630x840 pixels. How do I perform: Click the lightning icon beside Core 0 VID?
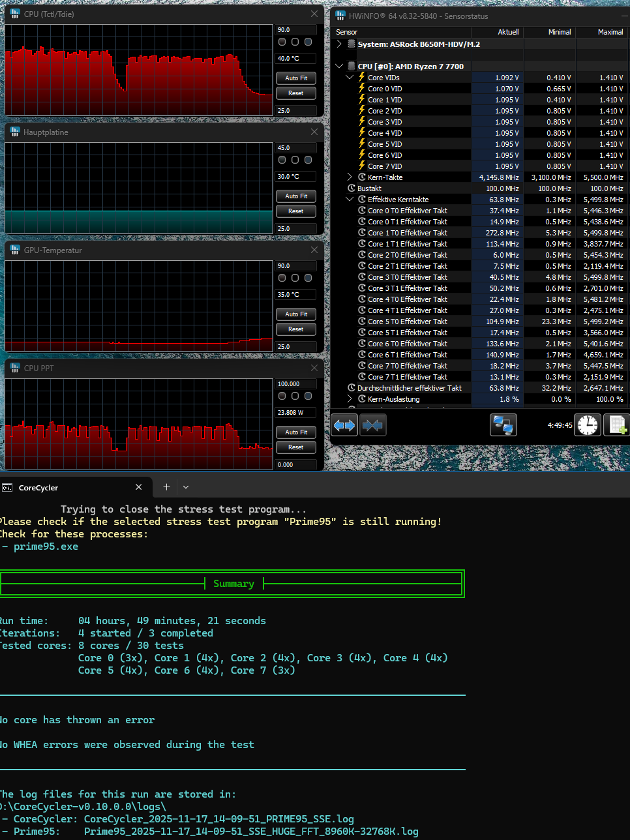(362, 88)
